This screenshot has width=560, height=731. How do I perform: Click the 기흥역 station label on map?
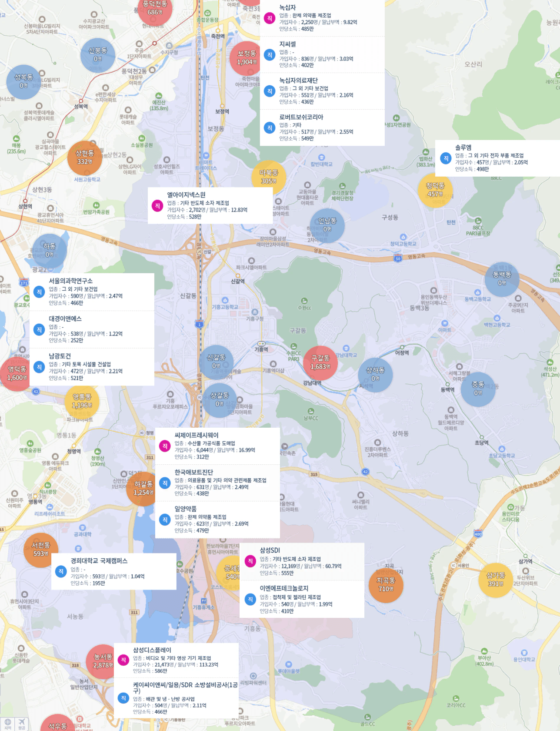(261, 349)
